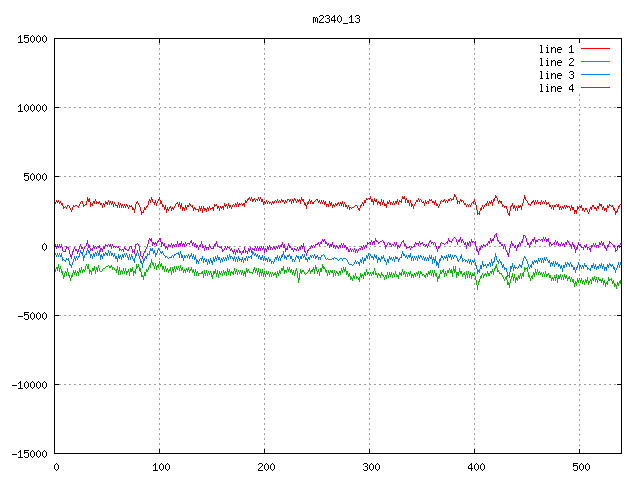Click the line 2 legend color sample
Viewport: 640px width, 480px height.
pyautogui.click(x=595, y=62)
